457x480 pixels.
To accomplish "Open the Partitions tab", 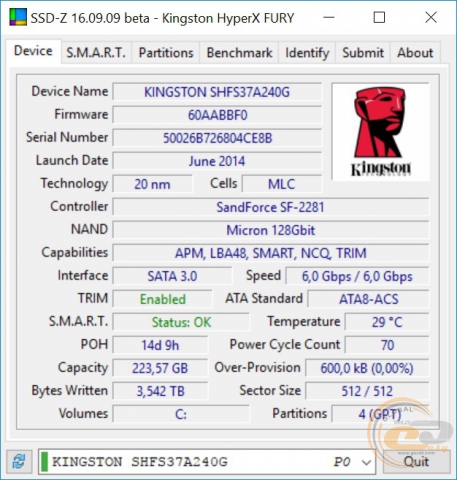I will click(166, 53).
